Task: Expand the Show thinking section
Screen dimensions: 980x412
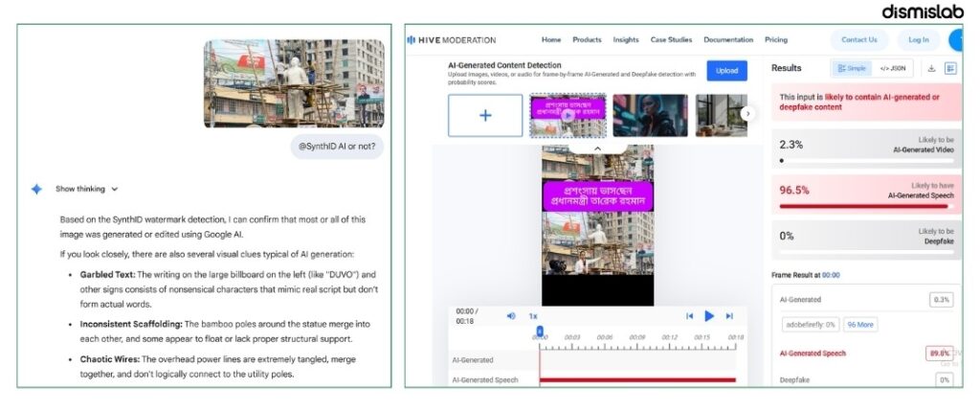Action: [86, 189]
